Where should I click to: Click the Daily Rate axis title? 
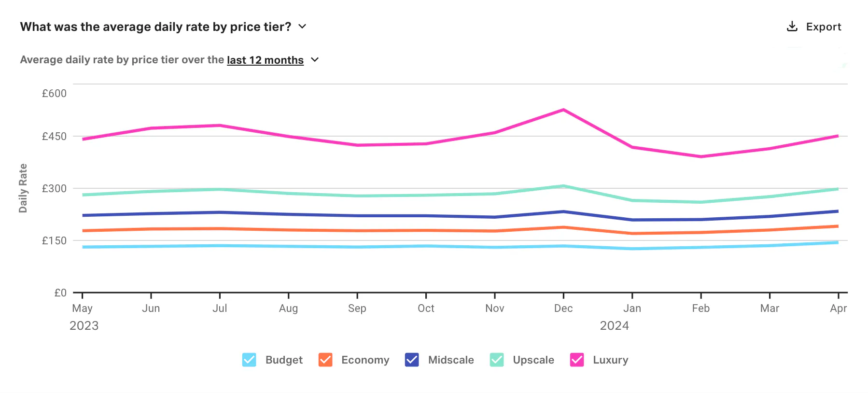[23, 188]
